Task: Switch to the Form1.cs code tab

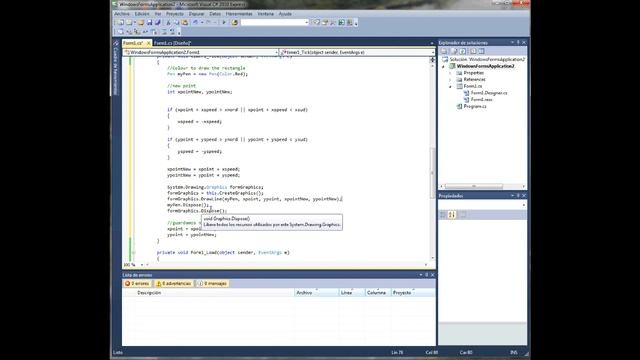Action: click(x=133, y=43)
